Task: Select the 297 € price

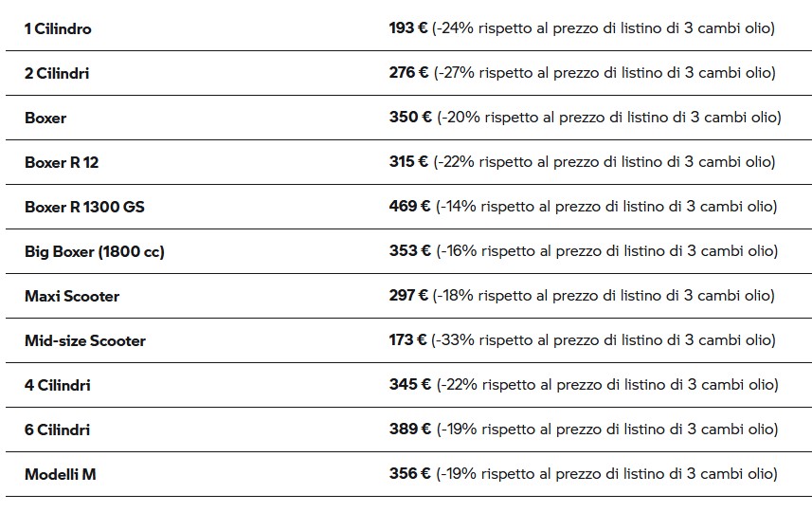Action: pyautogui.click(x=409, y=295)
